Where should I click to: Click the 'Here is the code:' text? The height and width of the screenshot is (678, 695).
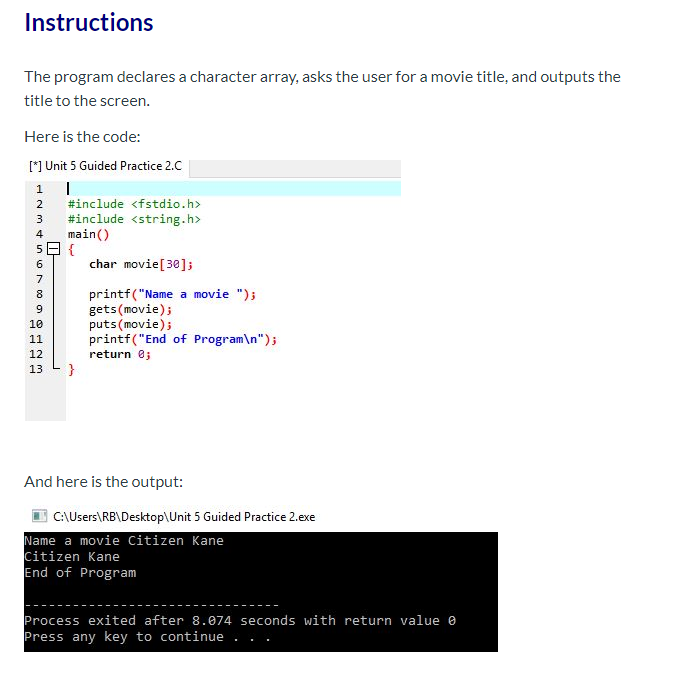tap(82, 137)
